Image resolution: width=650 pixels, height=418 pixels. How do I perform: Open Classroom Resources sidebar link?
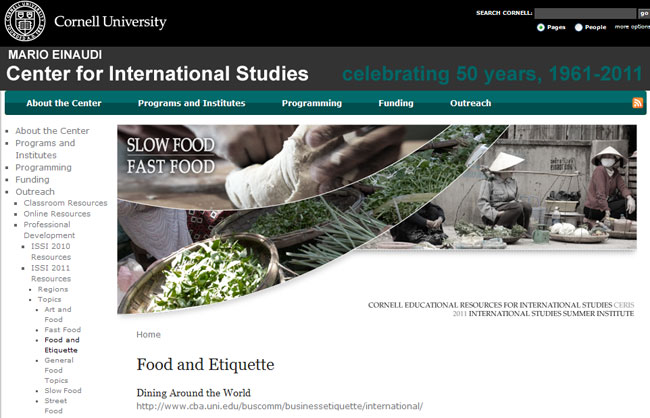[65, 203]
